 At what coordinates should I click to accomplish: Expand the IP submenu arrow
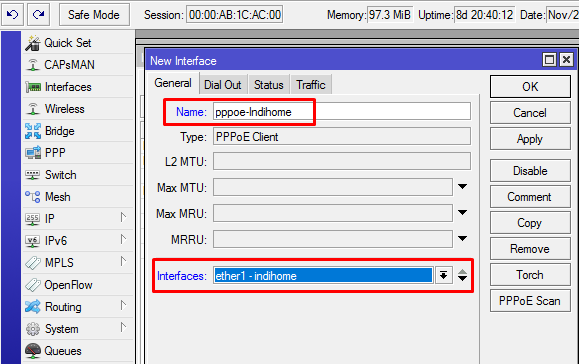point(123,217)
